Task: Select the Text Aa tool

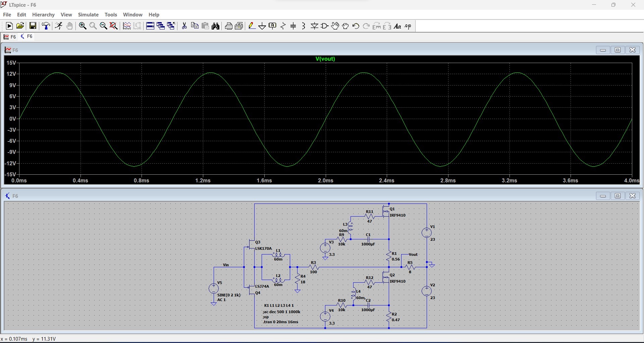Action: [397, 26]
